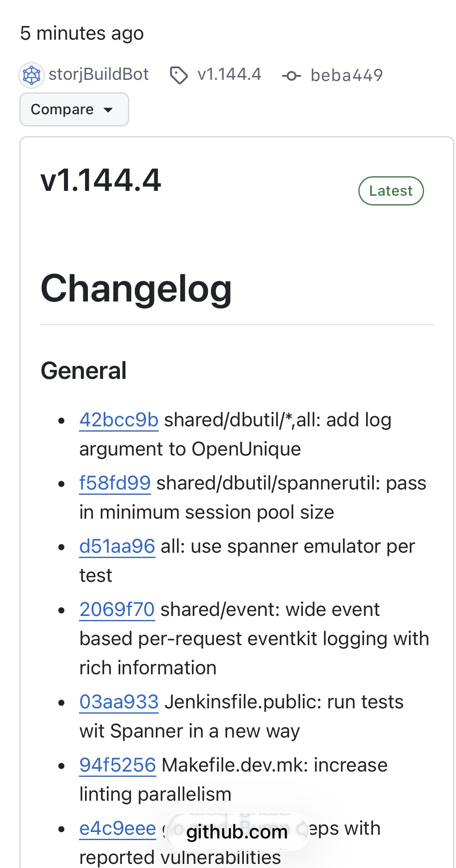
Task: Click the 5 minutes ago timestamp
Action: pyautogui.click(x=82, y=33)
